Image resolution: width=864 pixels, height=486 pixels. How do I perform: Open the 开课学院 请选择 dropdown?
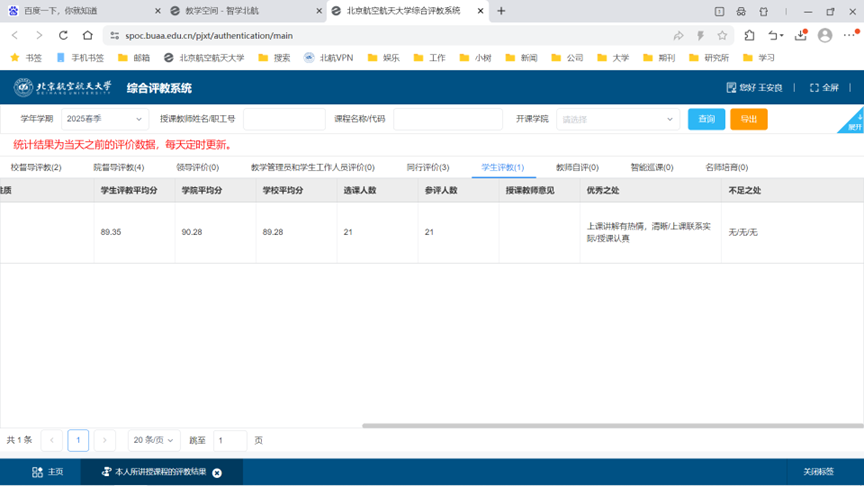point(618,119)
